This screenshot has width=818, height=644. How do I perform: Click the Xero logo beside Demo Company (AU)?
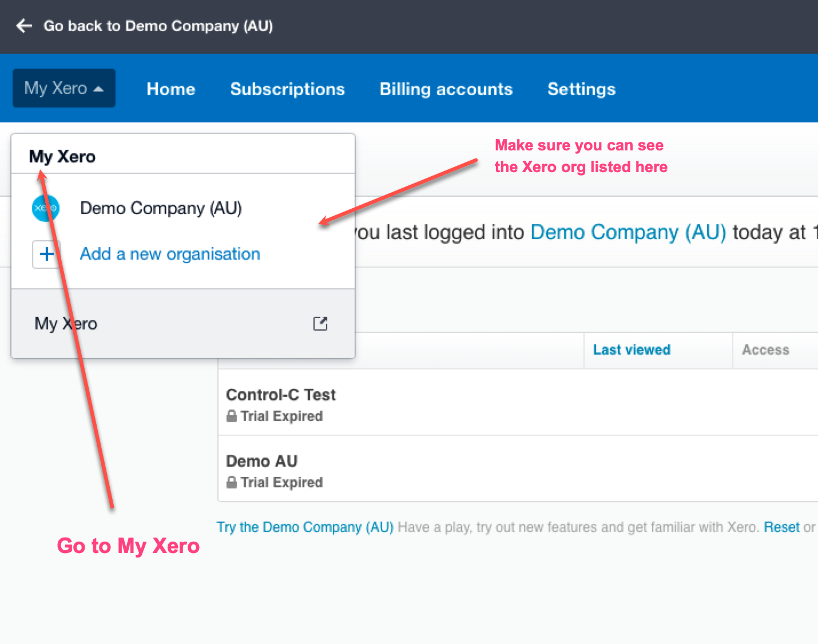tap(46, 208)
